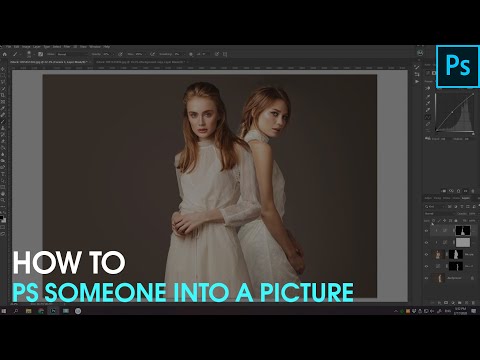The image size is (480, 360).
Task: Select the Eraser tool
Action: pyautogui.click(x=3, y=141)
